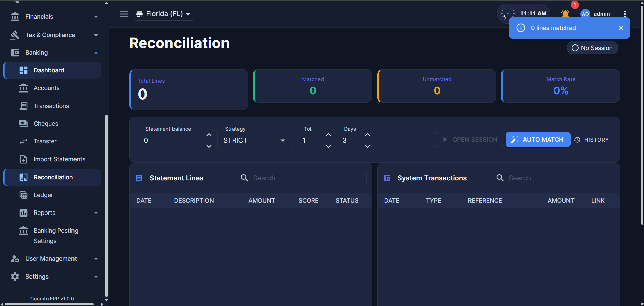This screenshot has width=644, height=306.
Task: Click the OPEN SESSION button
Action: pyautogui.click(x=469, y=140)
